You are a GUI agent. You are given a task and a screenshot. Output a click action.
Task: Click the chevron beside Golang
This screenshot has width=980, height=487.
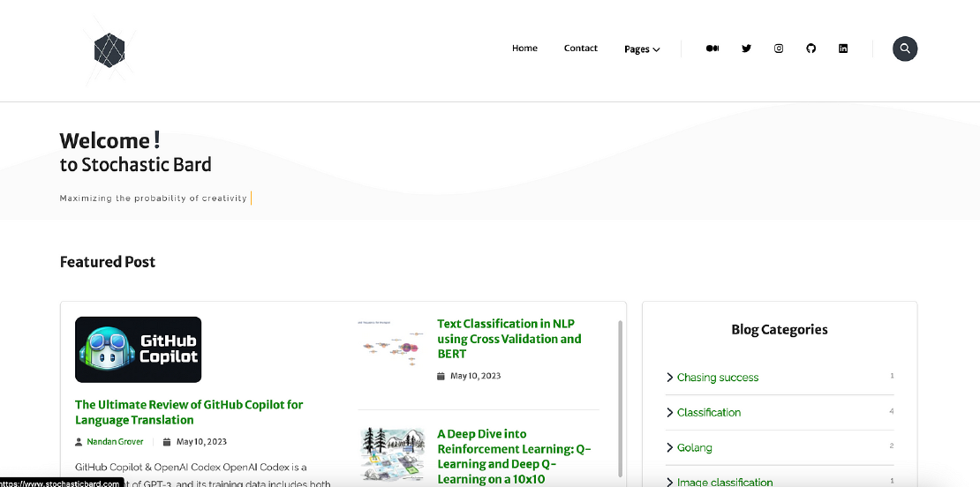point(669,447)
